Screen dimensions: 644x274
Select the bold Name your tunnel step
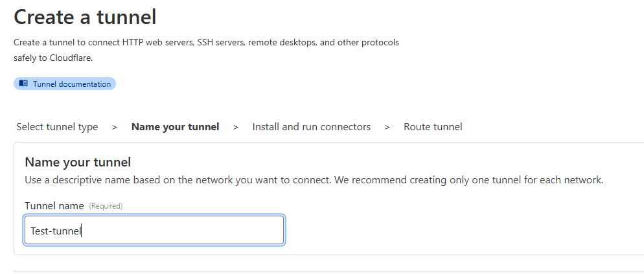tap(176, 127)
